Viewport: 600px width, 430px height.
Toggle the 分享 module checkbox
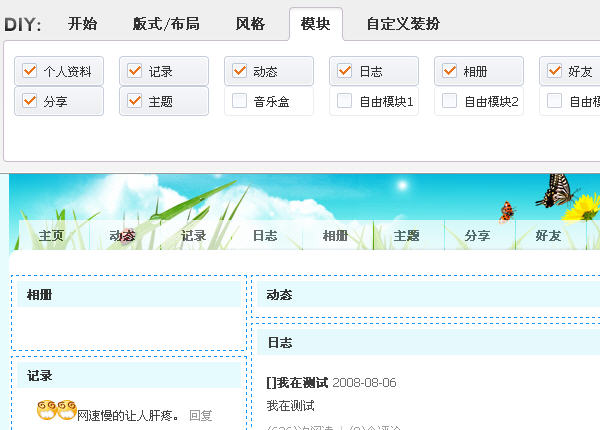30,101
